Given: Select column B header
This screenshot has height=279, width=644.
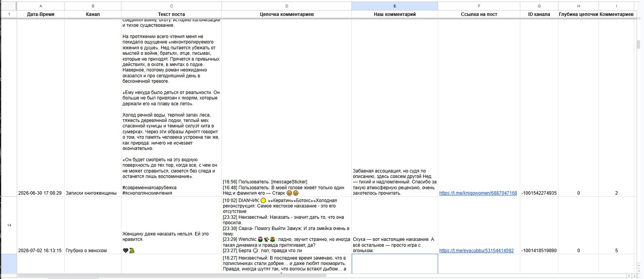Looking at the screenshot, I should click(x=93, y=6).
